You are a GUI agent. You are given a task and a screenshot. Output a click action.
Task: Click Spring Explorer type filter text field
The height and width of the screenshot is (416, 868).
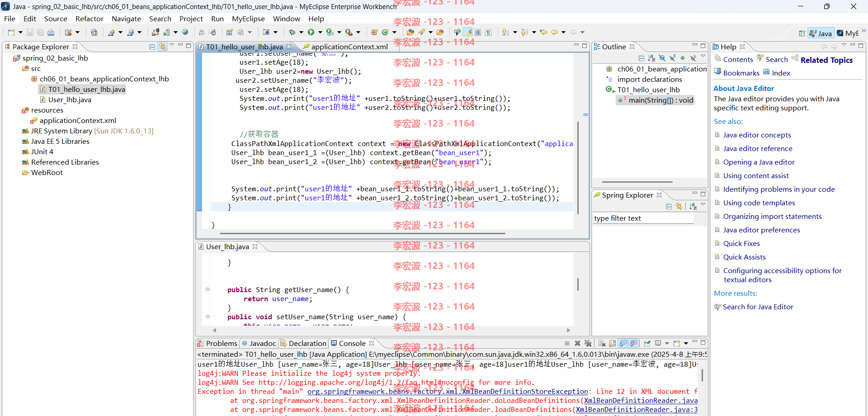(x=643, y=218)
